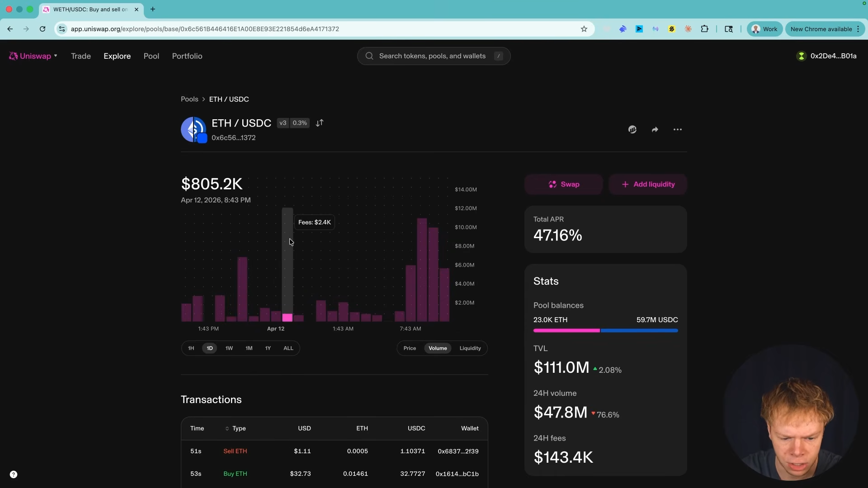Click the blue cloud extension icon
Image resolution: width=868 pixels, height=488 pixels.
623,29
